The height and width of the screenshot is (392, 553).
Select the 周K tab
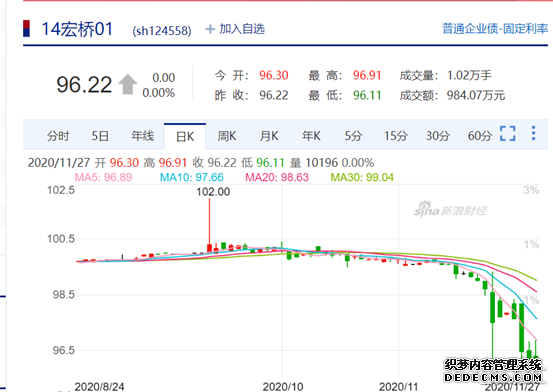click(227, 136)
